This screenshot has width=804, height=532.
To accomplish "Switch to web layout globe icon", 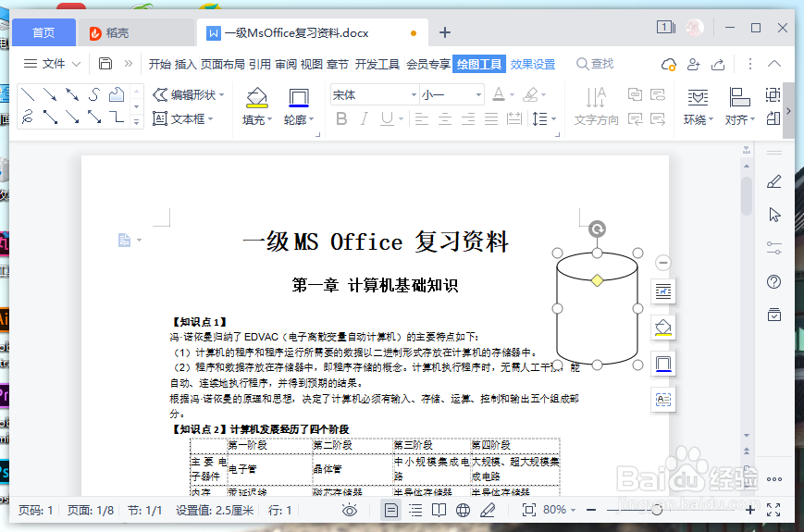I will click(x=463, y=510).
